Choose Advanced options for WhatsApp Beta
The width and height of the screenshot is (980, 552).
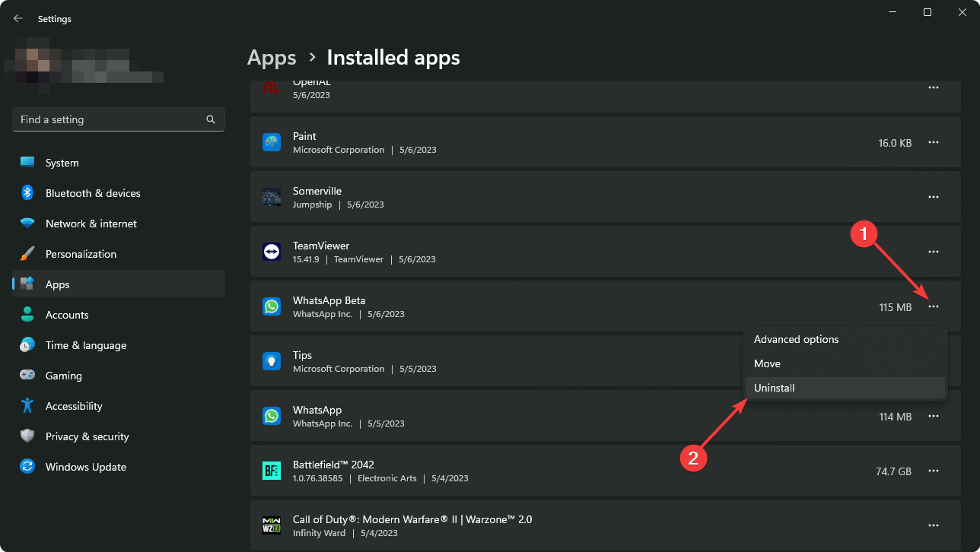[x=796, y=339]
